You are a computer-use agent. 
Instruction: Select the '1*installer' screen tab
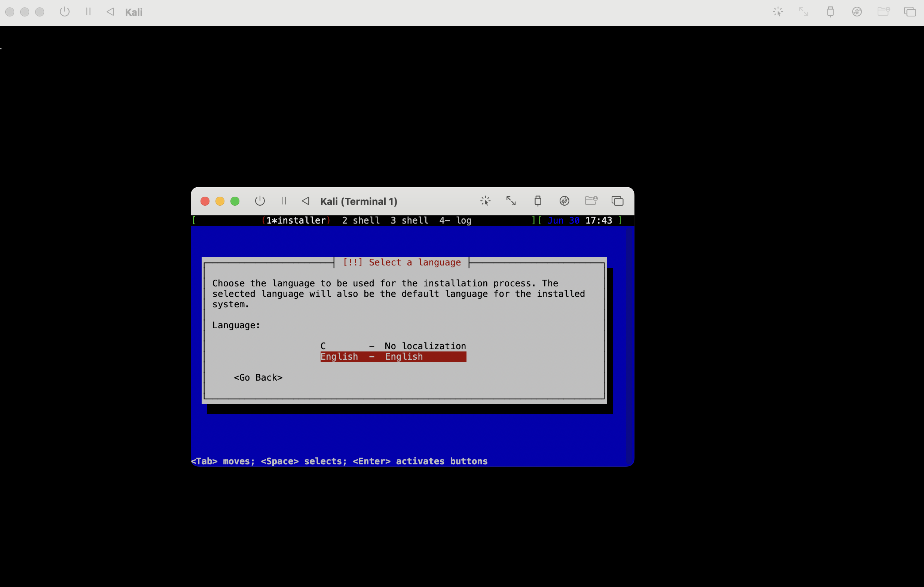coord(296,221)
